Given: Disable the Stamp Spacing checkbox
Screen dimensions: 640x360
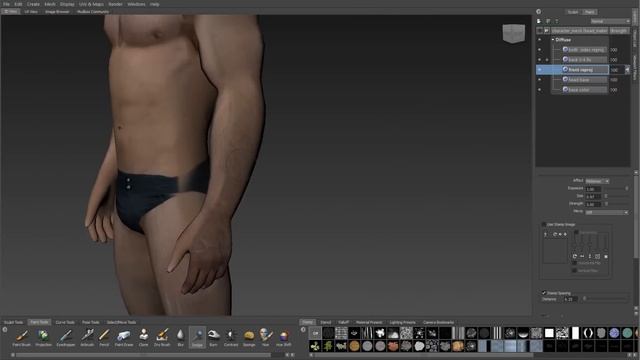Looking at the screenshot, I should click(x=544, y=293).
